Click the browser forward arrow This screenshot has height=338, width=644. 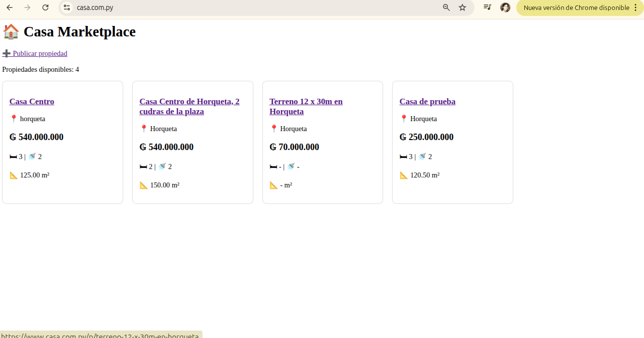click(27, 7)
